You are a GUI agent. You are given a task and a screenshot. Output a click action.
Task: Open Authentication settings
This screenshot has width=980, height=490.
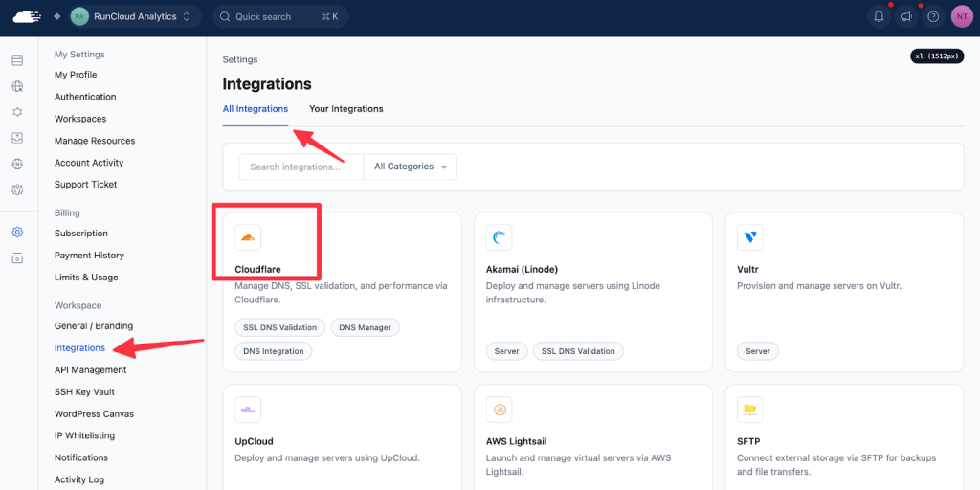point(85,97)
